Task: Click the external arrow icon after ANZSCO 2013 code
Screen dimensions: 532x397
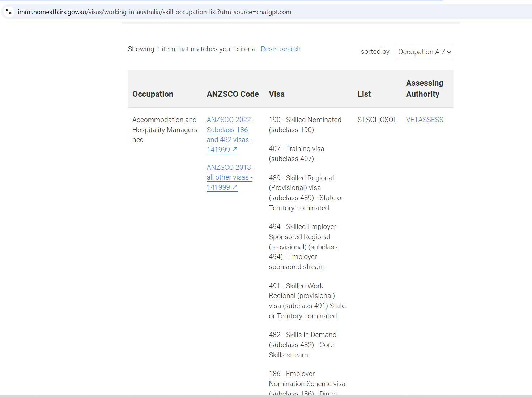Action: coord(235,187)
